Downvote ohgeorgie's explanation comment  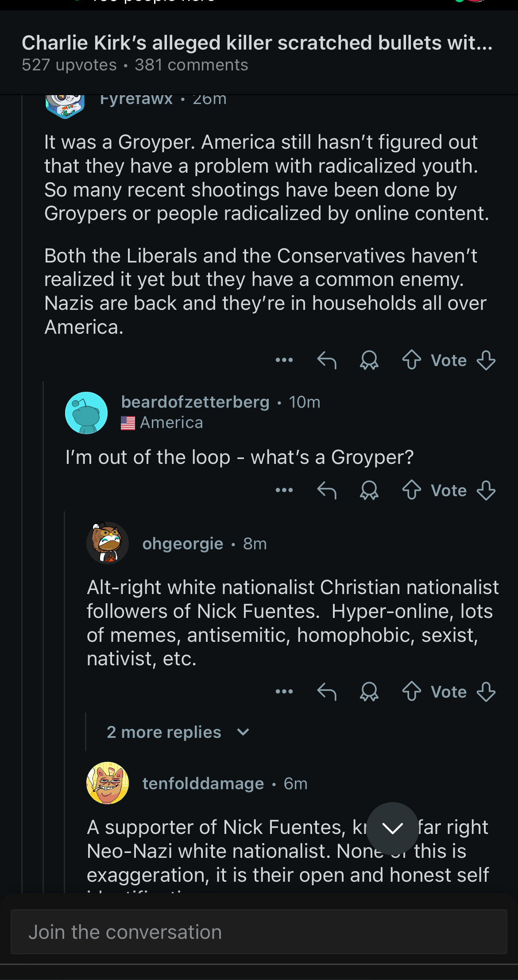coord(486,691)
